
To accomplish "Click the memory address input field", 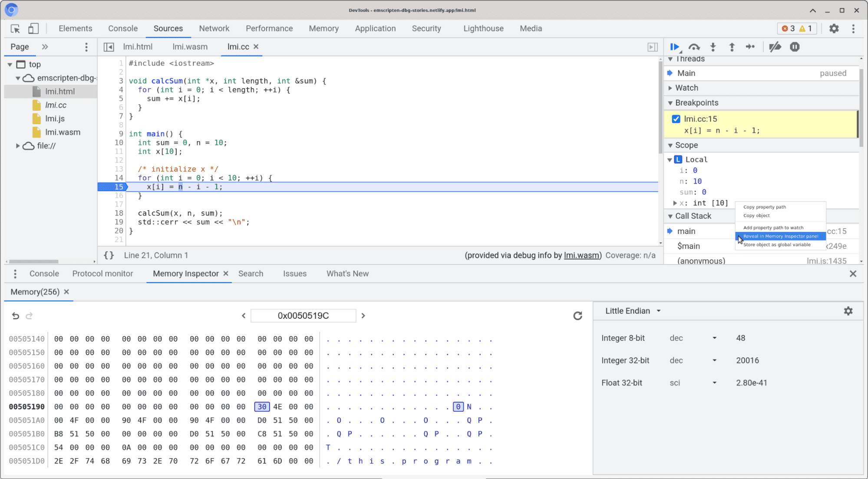I will click(x=303, y=316).
